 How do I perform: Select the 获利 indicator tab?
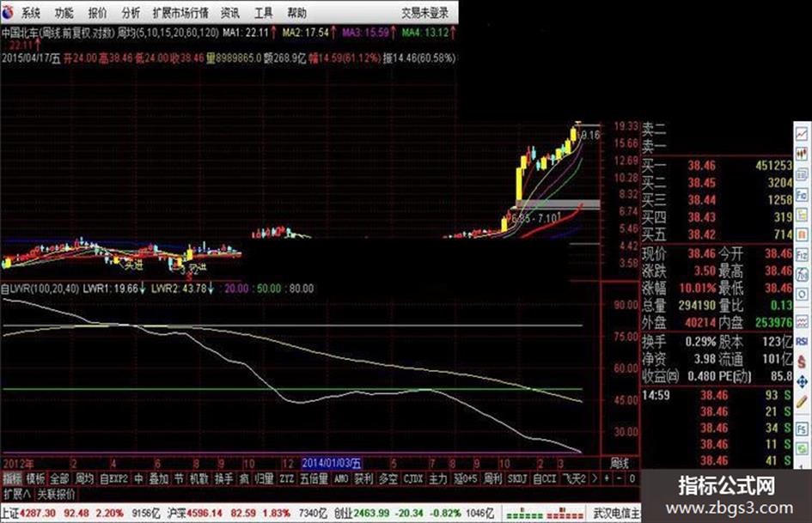click(363, 478)
